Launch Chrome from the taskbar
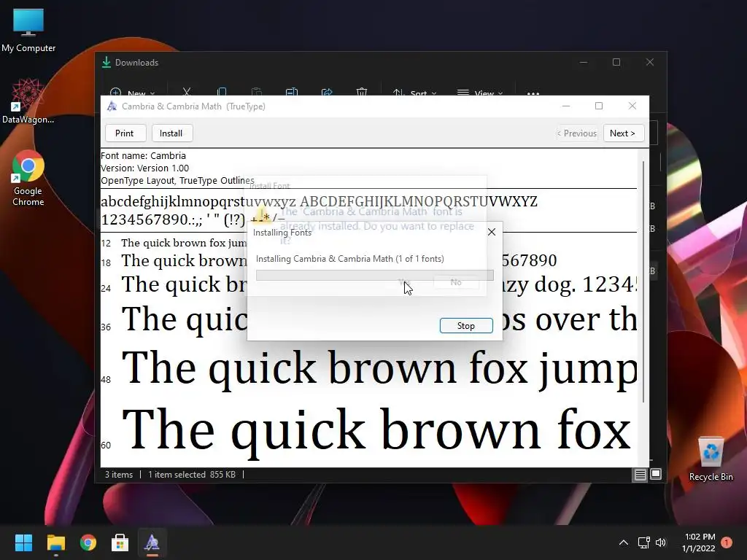 click(x=88, y=542)
